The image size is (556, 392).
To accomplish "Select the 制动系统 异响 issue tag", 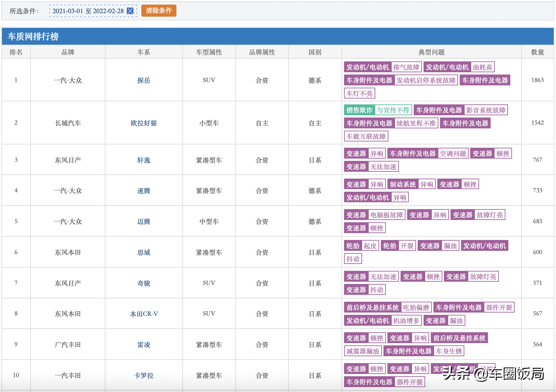I will point(411,185).
